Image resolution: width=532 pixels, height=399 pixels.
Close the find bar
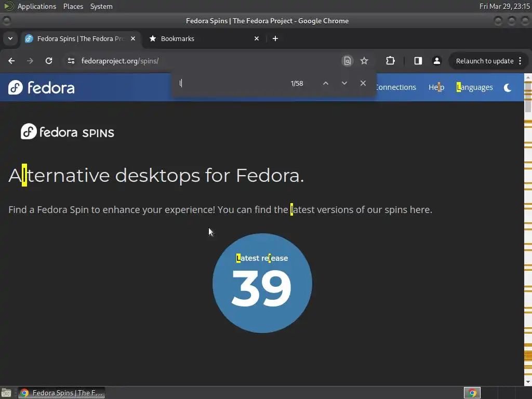(363, 83)
